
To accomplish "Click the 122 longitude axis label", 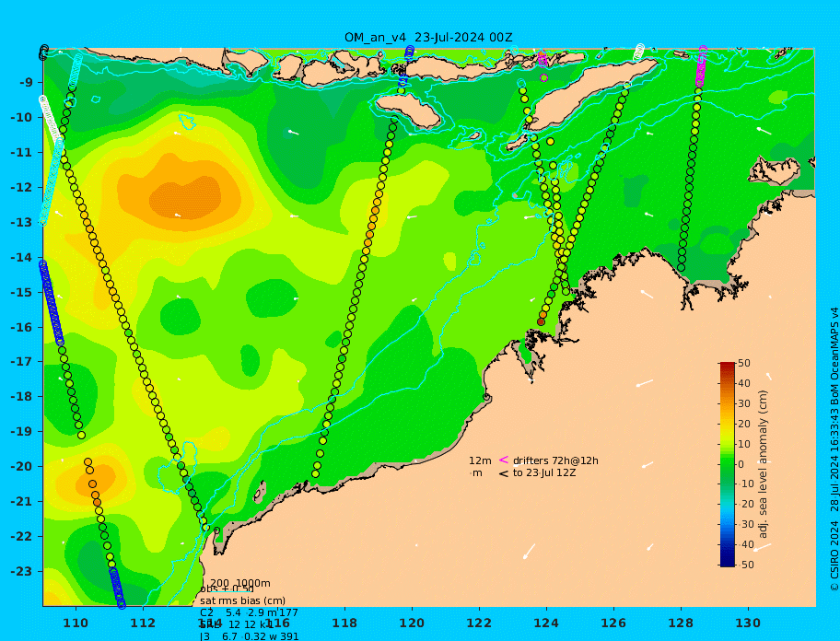I will [x=479, y=624].
